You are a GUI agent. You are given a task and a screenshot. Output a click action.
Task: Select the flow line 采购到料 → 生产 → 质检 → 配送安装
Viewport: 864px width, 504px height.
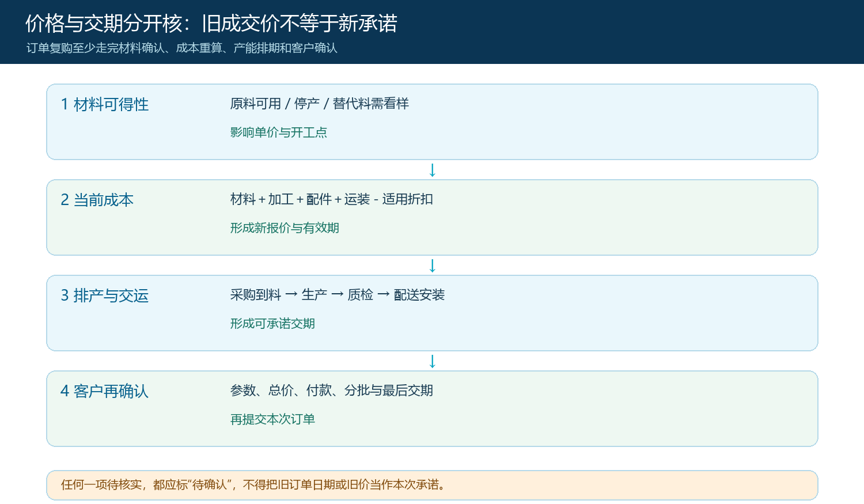(338, 295)
